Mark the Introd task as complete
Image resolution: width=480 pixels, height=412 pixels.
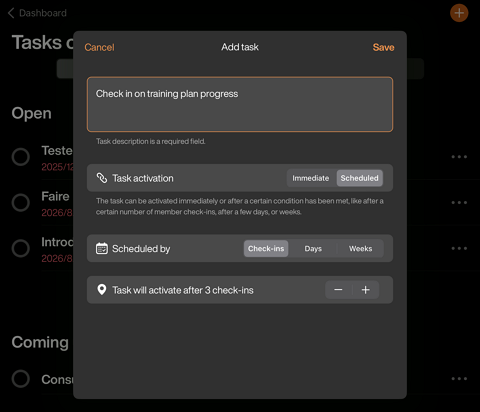[x=21, y=248]
